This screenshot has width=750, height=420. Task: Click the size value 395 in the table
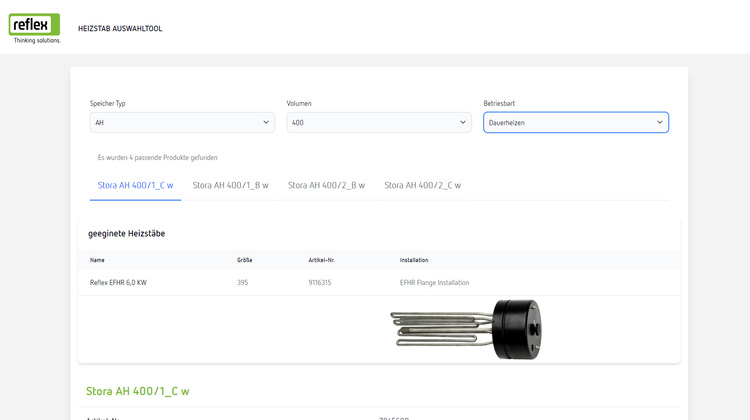coord(243,283)
